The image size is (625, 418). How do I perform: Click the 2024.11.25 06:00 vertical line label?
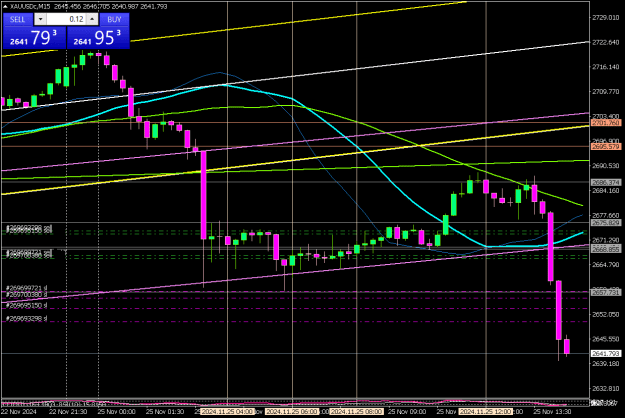pos(292,412)
